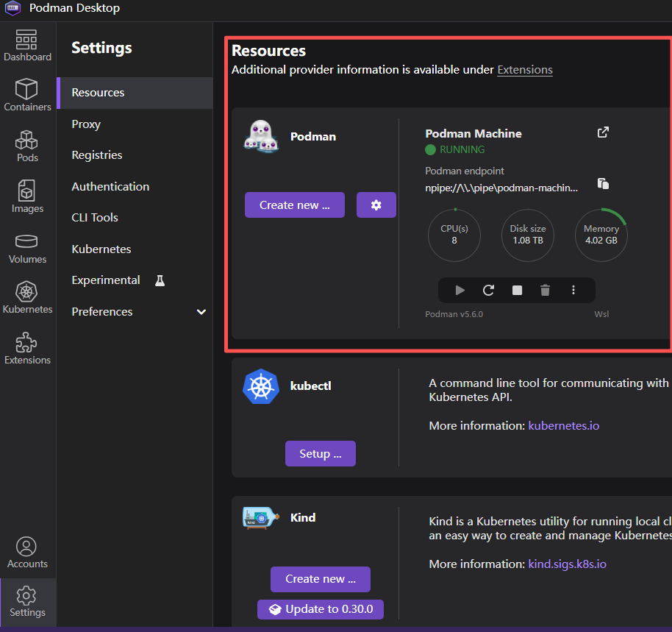Click the Kubernetes helm icon in sidebar
Image resolution: width=672 pixels, height=632 pixels.
(27, 297)
